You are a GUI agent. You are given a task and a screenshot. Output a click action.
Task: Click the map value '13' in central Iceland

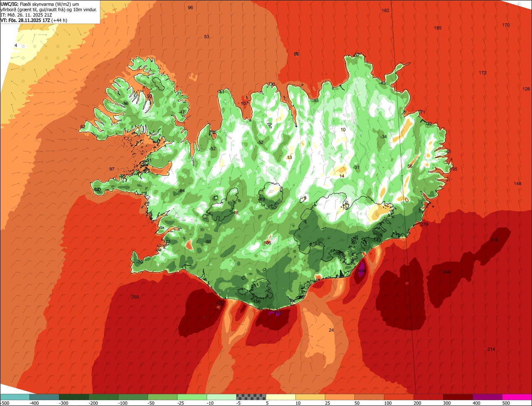tap(289, 157)
